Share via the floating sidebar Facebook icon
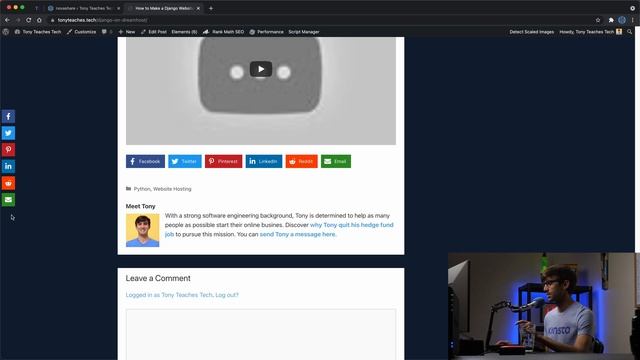 click(x=8, y=116)
